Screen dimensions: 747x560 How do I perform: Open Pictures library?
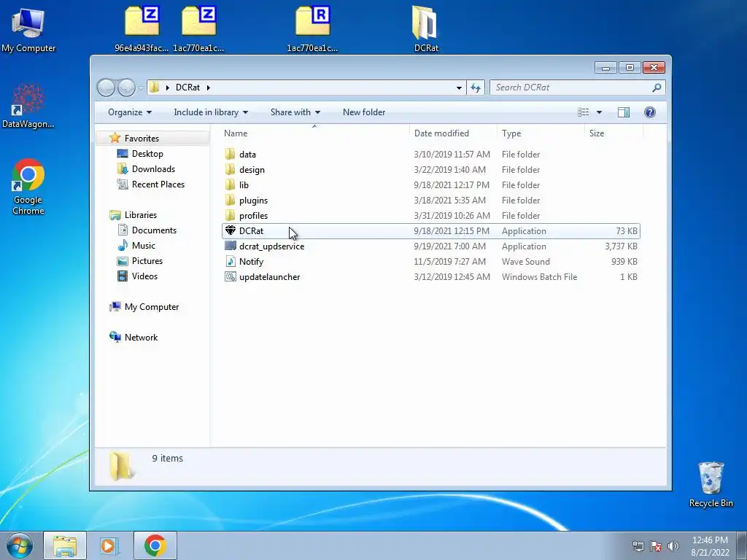point(147,260)
